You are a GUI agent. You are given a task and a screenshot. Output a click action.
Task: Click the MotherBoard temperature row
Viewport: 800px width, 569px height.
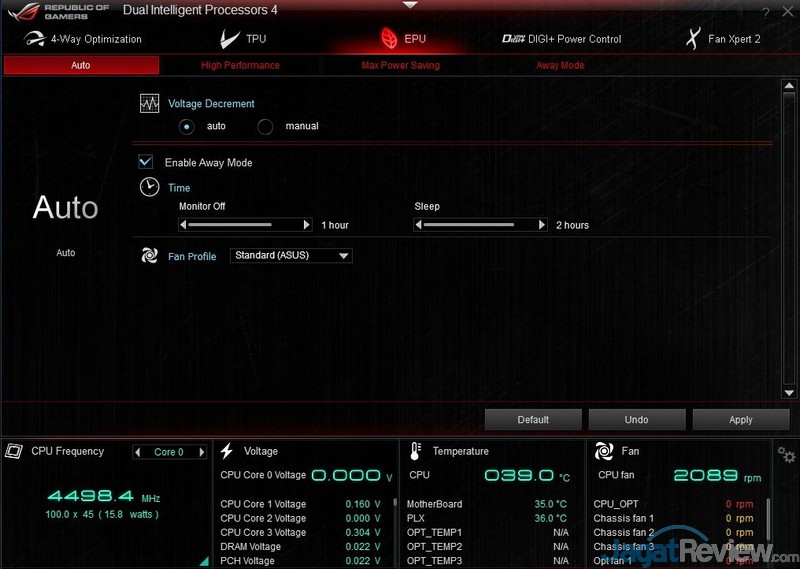[487, 504]
